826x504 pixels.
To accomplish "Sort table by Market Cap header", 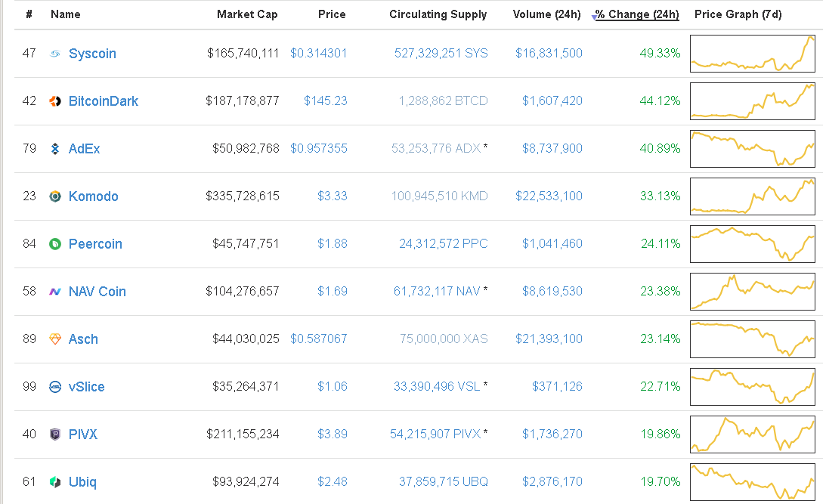I will click(x=247, y=15).
